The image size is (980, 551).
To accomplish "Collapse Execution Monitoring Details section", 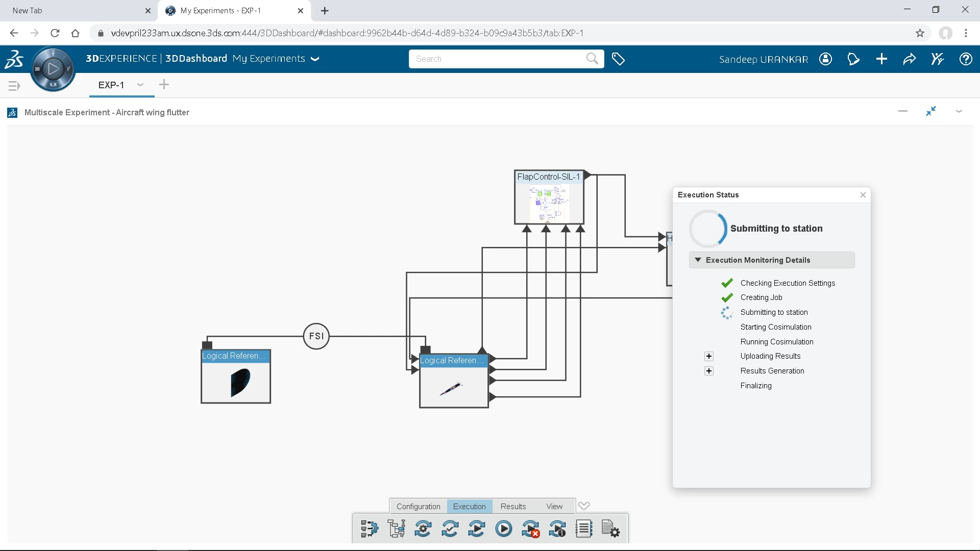I will (x=698, y=260).
